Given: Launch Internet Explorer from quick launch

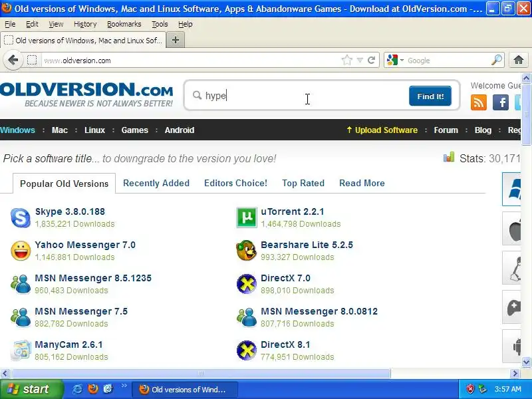Looking at the screenshot, I should 77,389.
